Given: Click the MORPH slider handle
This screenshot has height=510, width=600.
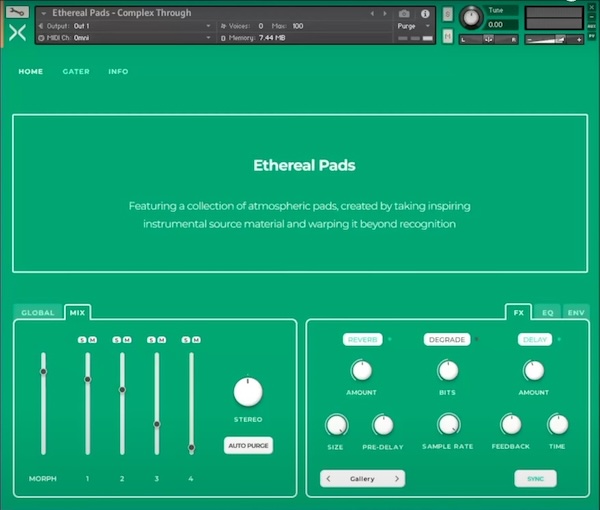Looking at the screenshot, I should pos(44,372).
